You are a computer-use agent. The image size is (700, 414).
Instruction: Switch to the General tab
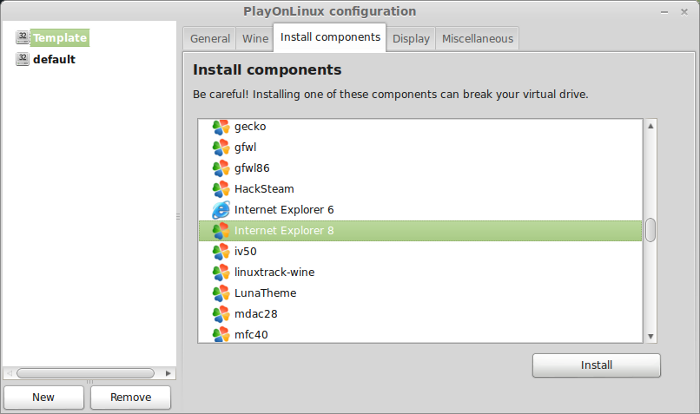(210, 39)
